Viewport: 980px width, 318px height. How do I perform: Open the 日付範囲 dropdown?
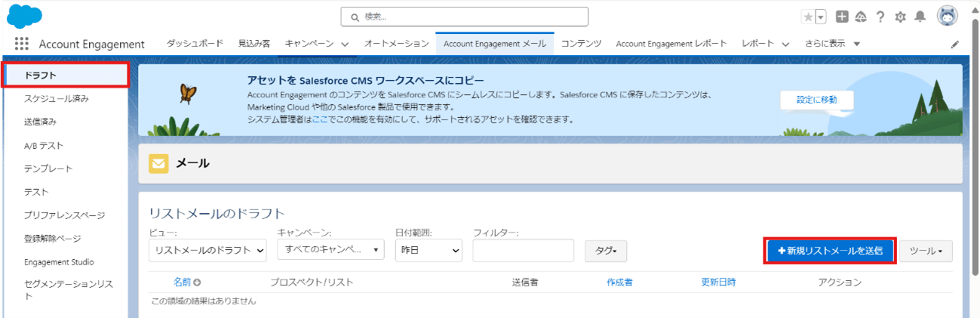coord(429,251)
